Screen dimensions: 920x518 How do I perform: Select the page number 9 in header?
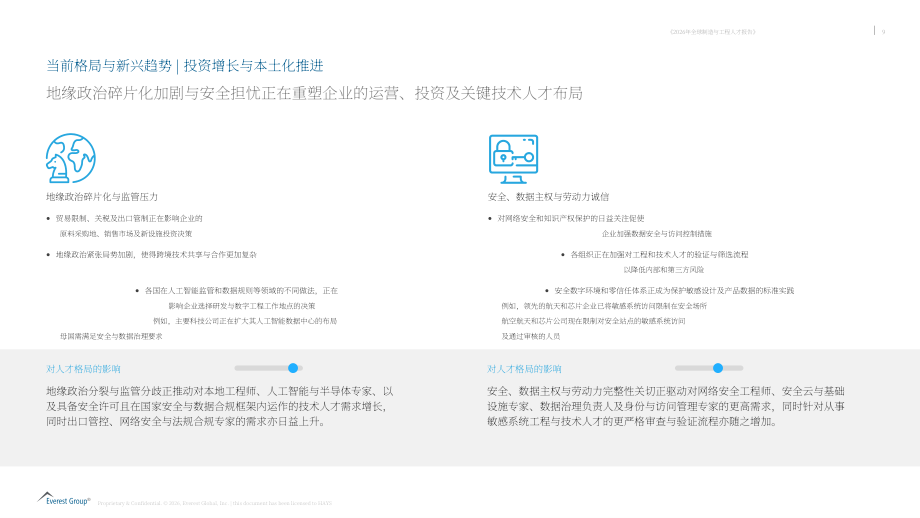click(883, 32)
